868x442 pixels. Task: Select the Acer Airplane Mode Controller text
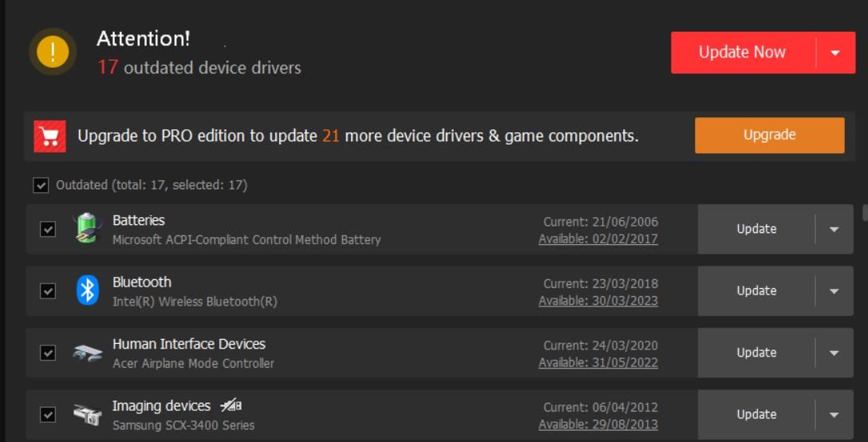[193, 364]
